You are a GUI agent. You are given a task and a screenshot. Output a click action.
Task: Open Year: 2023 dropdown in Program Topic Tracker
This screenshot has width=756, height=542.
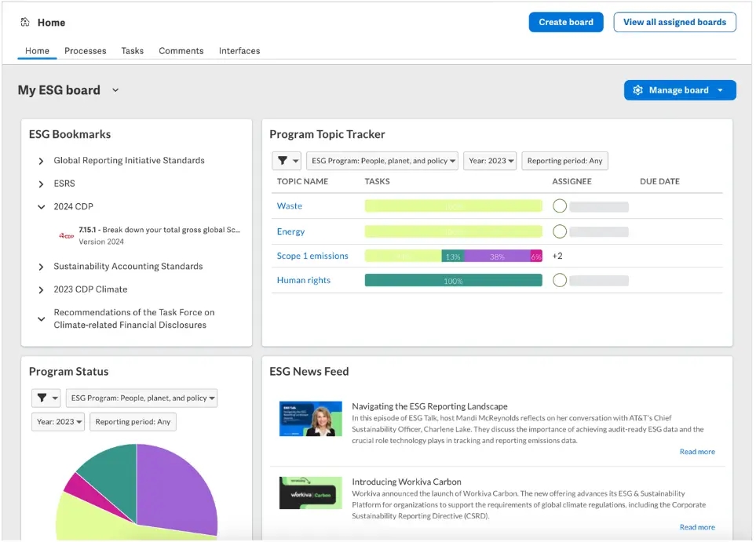[490, 161]
